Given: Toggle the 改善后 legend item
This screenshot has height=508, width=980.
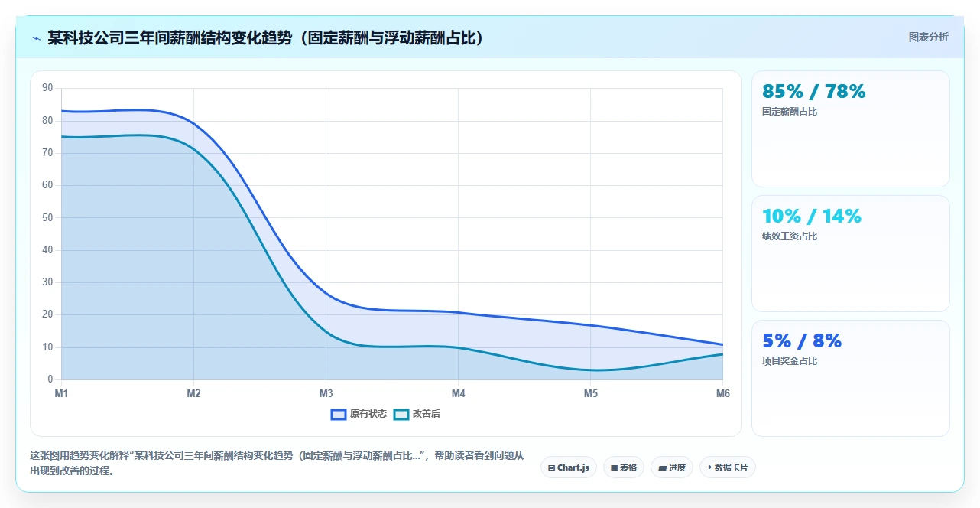Looking at the screenshot, I should coord(417,414).
